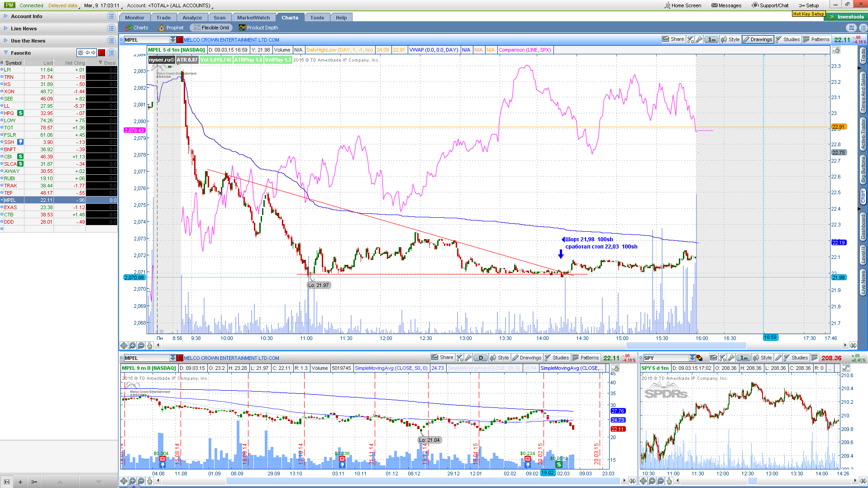868x488 pixels.
Task: Open Account Info section menu icon
Action: point(111,16)
